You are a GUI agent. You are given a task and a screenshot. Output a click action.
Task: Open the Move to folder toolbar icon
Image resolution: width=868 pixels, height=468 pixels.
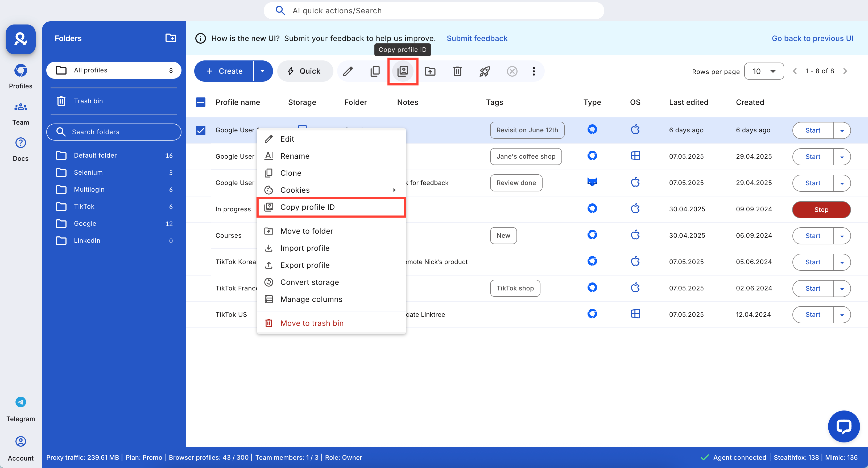click(430, 71)
